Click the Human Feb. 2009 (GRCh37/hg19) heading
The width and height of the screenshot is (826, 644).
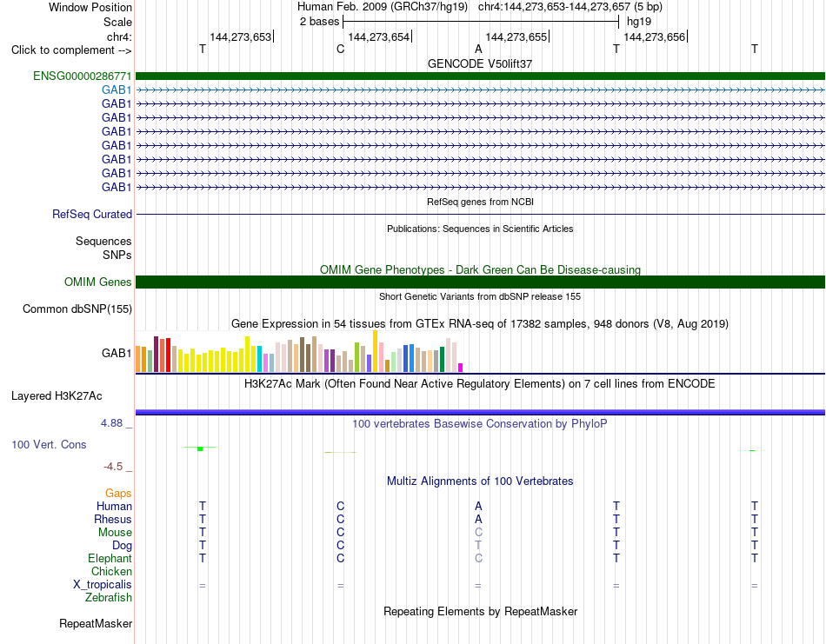tap(383, 7)
